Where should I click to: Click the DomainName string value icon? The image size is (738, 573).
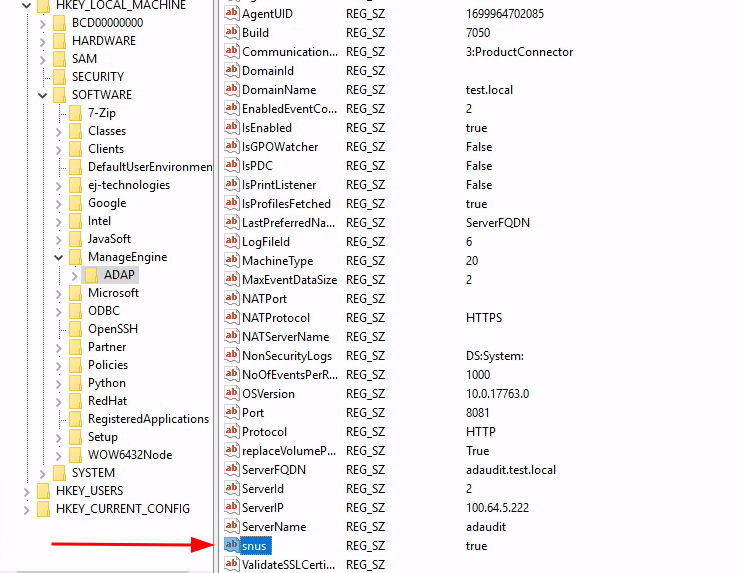[231, 89]
